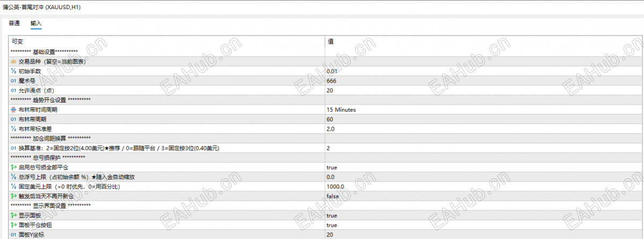Click the integer icon beside 面板Y坐标
644x239 pixels.
[x=13, y=235]
